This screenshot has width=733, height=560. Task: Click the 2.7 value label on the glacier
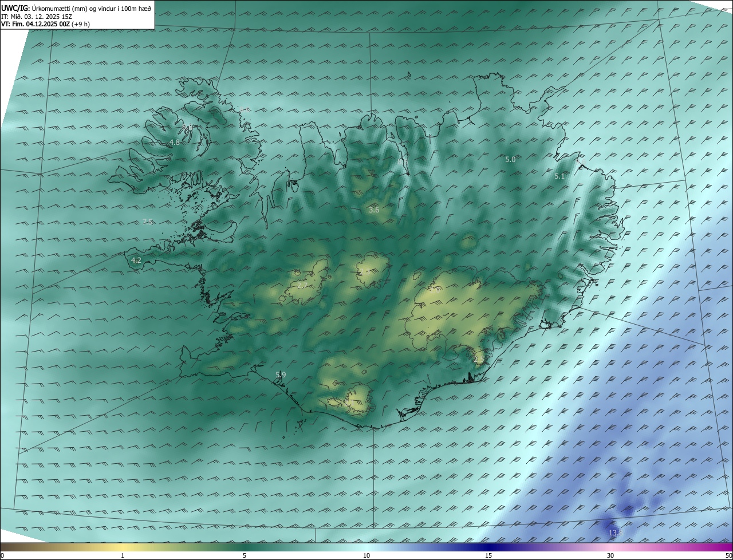(x=302, y=285)
